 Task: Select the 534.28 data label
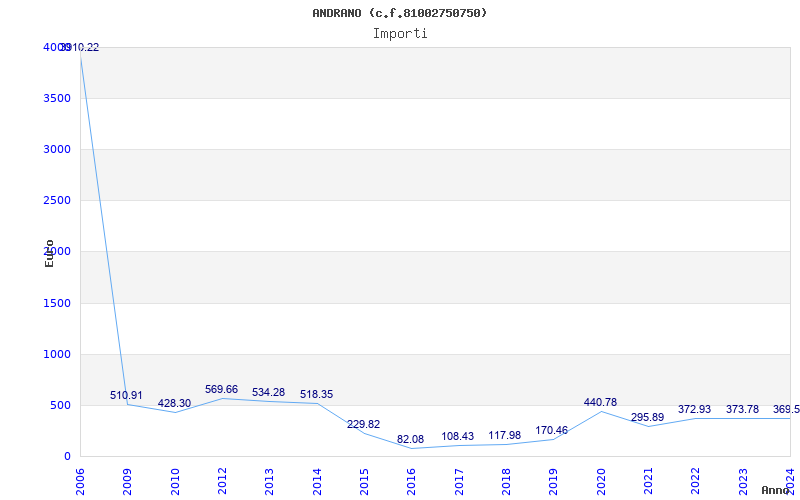(268, 393)
